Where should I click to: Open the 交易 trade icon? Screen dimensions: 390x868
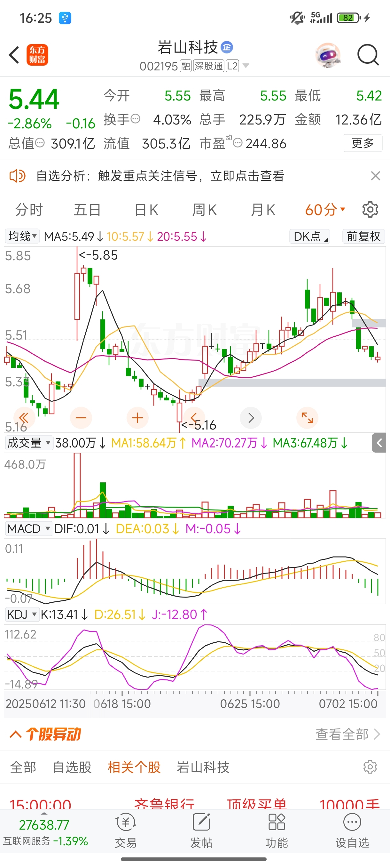pyautogui.click(x=126, y=831)
